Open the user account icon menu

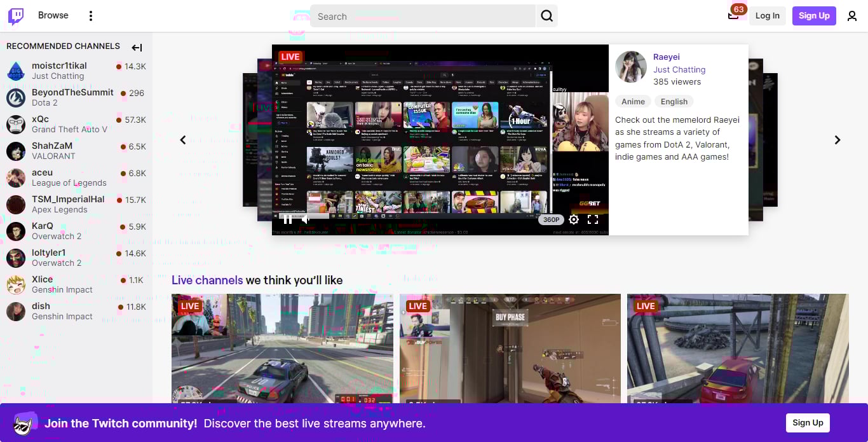point(852,16)
